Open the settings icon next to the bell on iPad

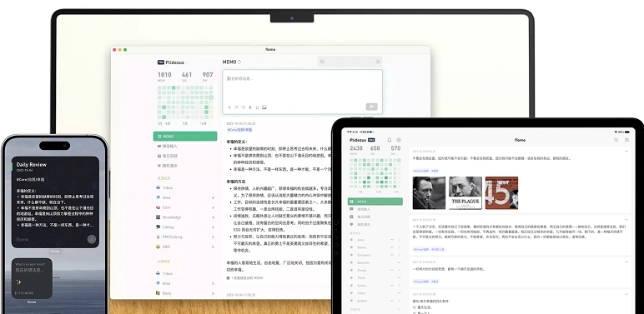coord(399,140)
